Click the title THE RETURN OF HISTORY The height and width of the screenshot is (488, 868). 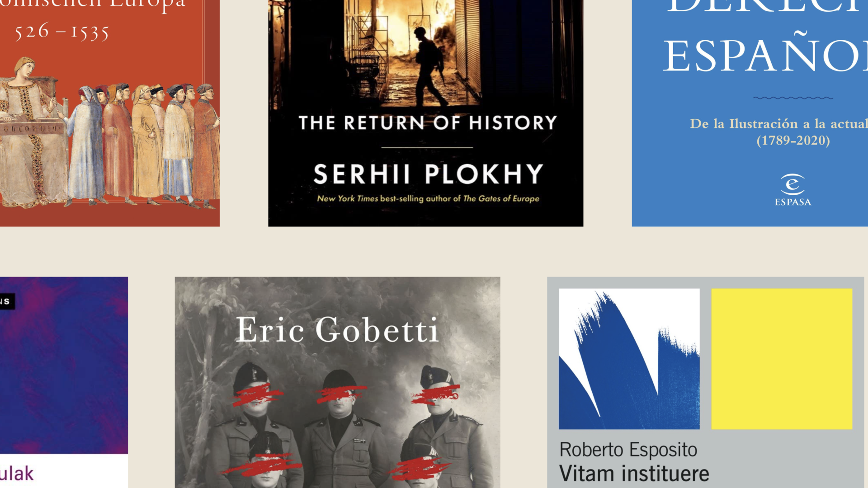click(428, 123)
